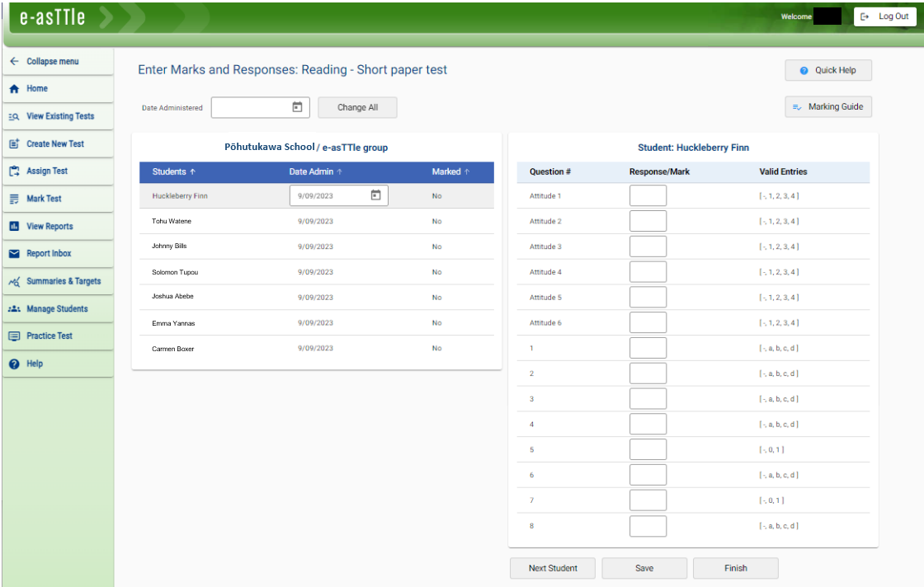Click the Next Student button
Viewport: 924px width, 587px height.
point(553,568)
